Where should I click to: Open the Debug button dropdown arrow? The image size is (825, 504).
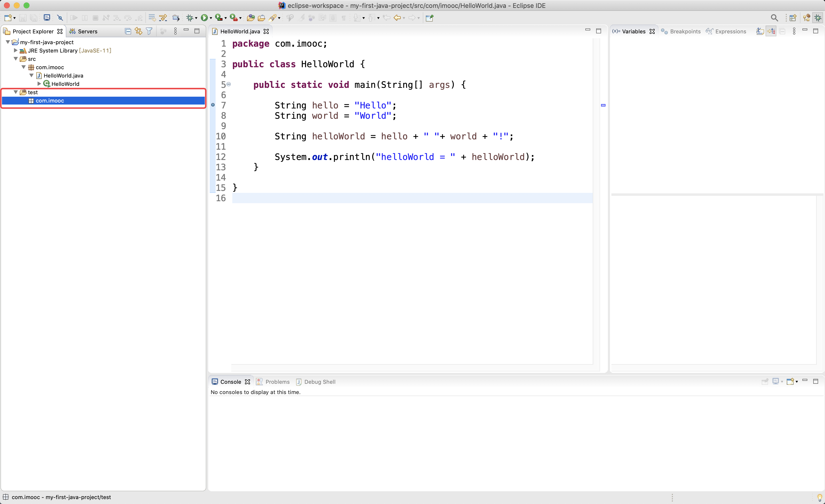(x=196, y=18)
